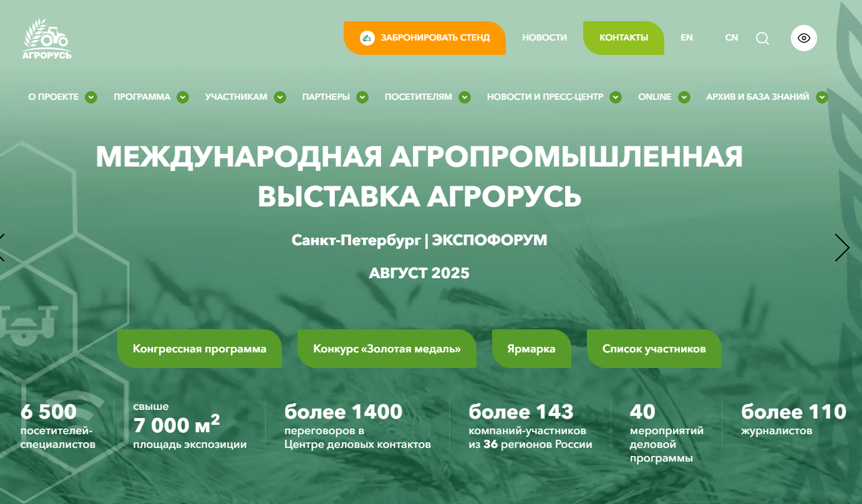Viewport: 862px width, 504px height.
Task: Click the 6 500 посетителей-специалистов stat
Action: [x=58, y=426]
